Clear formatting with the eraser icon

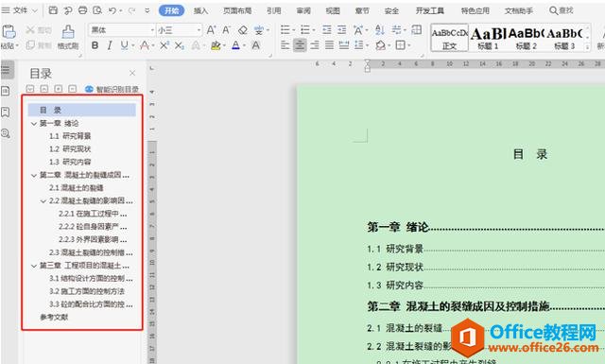pos(242,29)
